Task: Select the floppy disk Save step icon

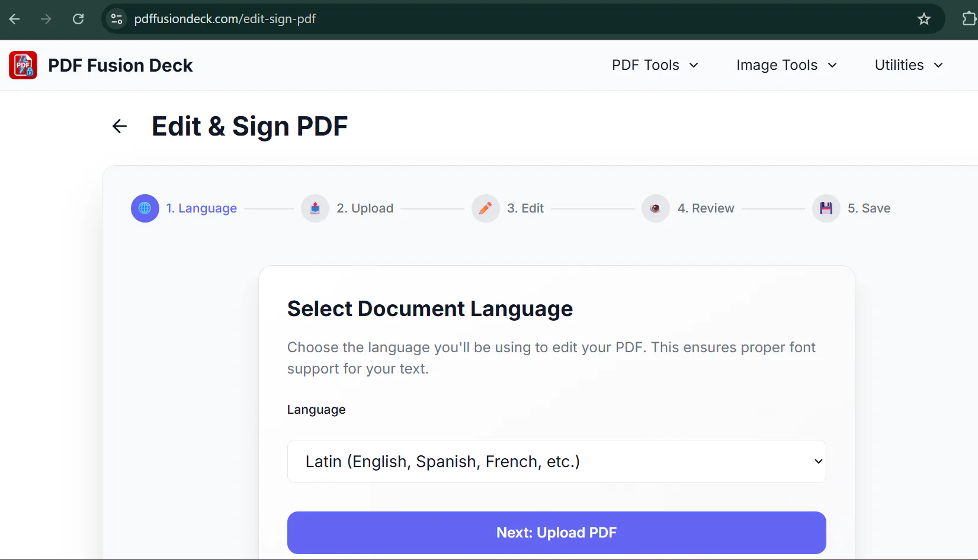Action: click(x=826, y=208)
